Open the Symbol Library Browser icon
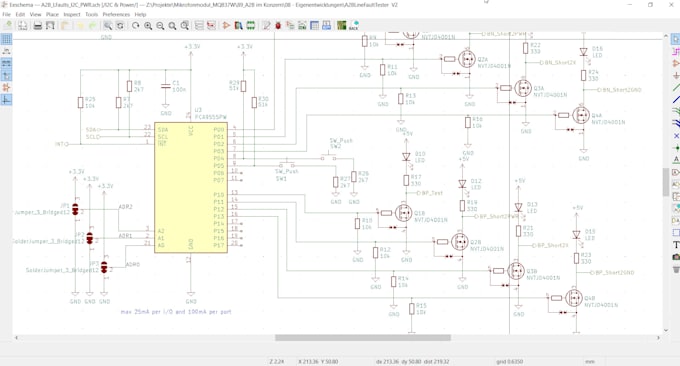680x366 pixels. [239, 26]
